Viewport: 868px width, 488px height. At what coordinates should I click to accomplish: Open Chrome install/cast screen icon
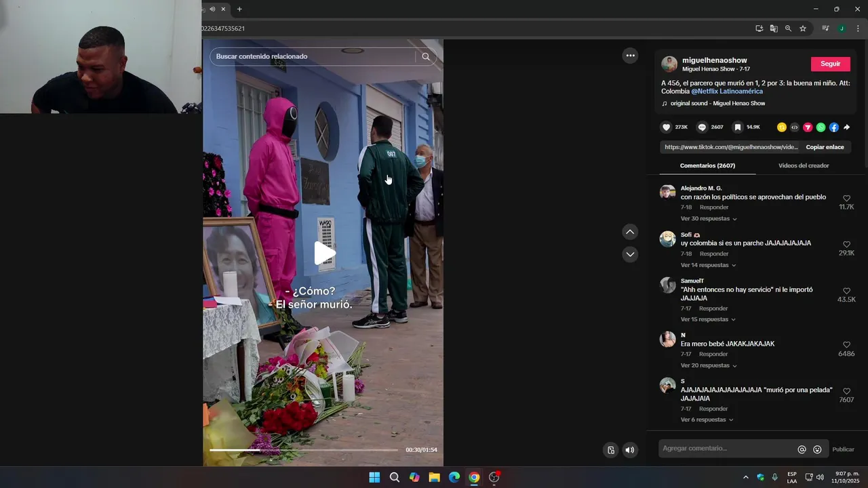click(x=759, y=28)
